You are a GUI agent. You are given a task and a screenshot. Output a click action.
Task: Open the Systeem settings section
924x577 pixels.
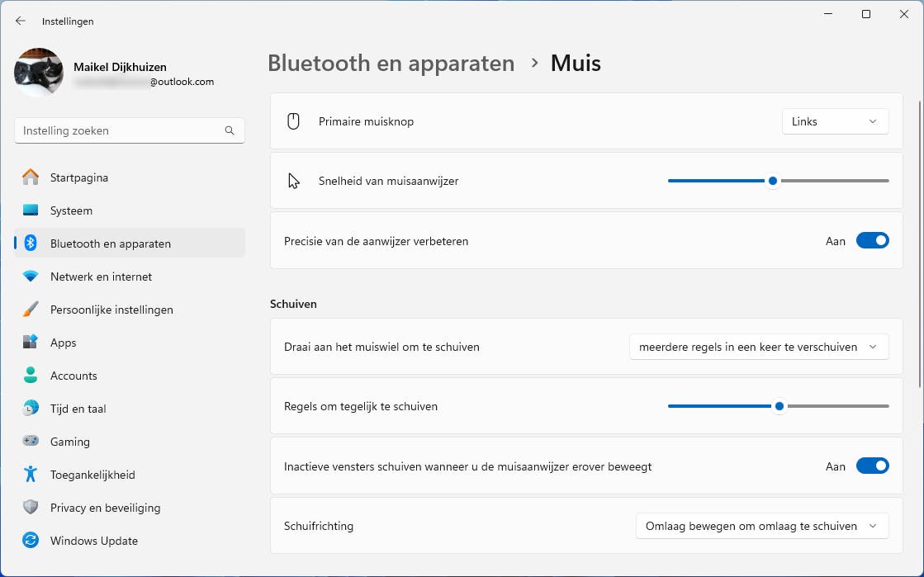coord(71,210)
